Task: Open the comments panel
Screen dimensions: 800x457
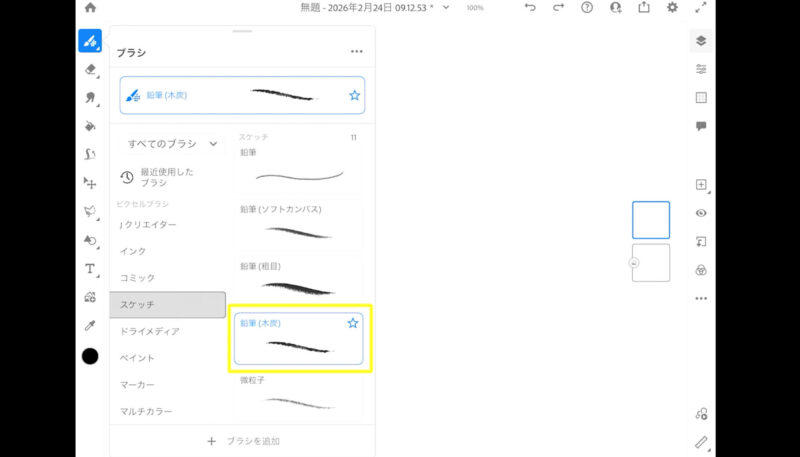Action: [x=701, y=126]
